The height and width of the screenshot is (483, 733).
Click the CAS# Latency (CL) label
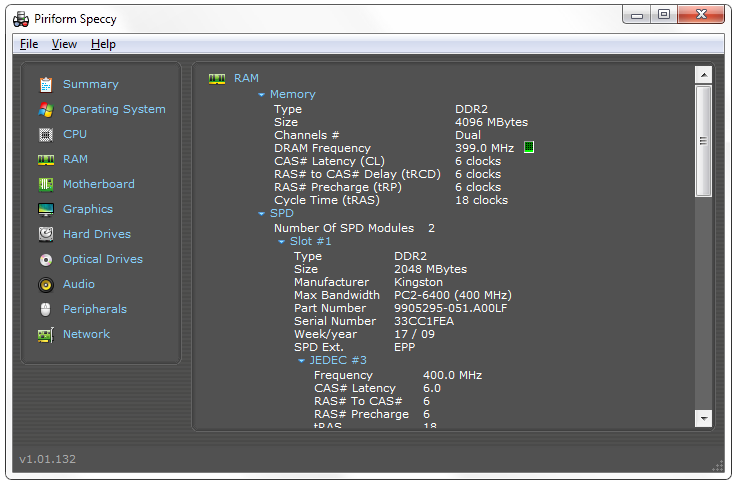(x=330, y=161)
